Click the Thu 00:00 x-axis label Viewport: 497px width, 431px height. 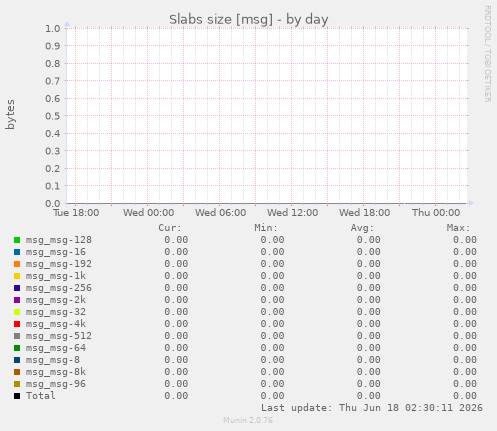tap(436, 213)
